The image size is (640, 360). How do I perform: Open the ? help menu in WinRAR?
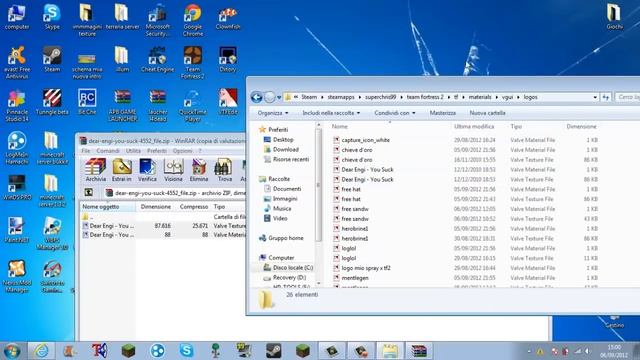tap(200, 151)
